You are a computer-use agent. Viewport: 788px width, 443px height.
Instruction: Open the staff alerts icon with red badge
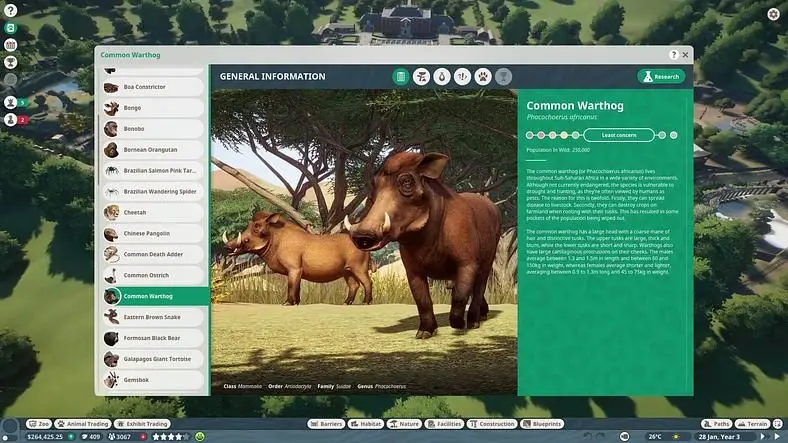11,120
